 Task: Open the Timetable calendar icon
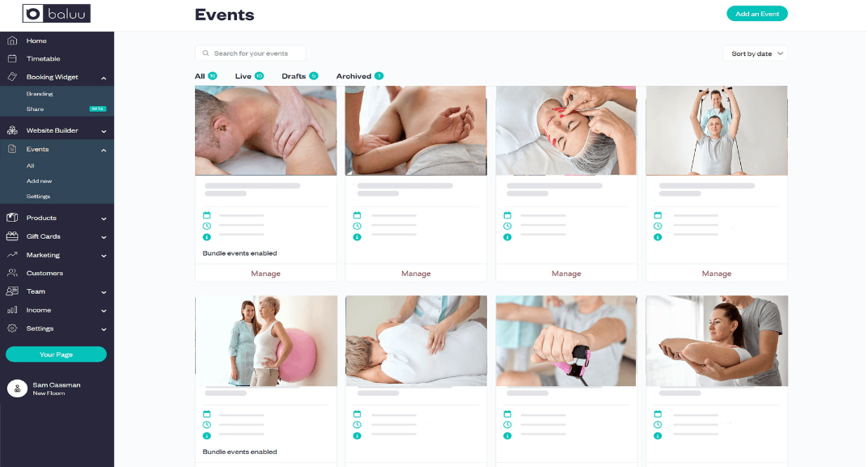tap(12, 58)
